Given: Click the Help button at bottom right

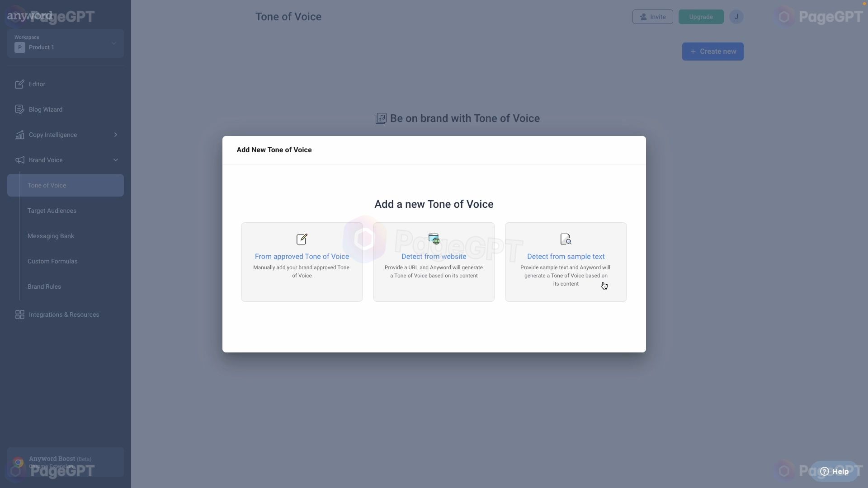Looking at the screenshot, I should 835,472.
